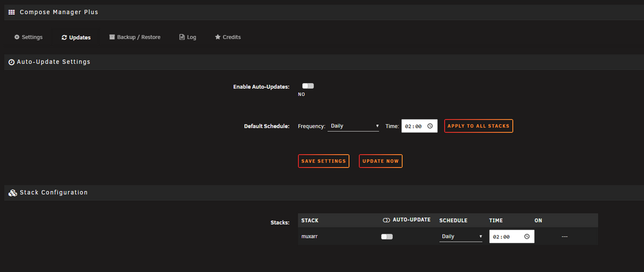Screen dimensions: 644x272
Task: Click the Log document icon
Action: (182, 37)
